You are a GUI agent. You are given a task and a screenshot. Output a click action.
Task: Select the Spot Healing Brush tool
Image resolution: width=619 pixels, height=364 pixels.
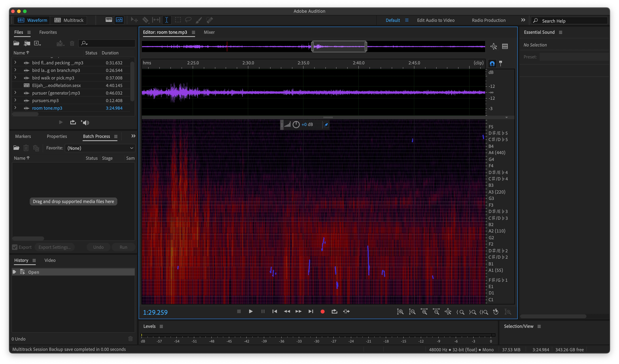coord(210,20)
